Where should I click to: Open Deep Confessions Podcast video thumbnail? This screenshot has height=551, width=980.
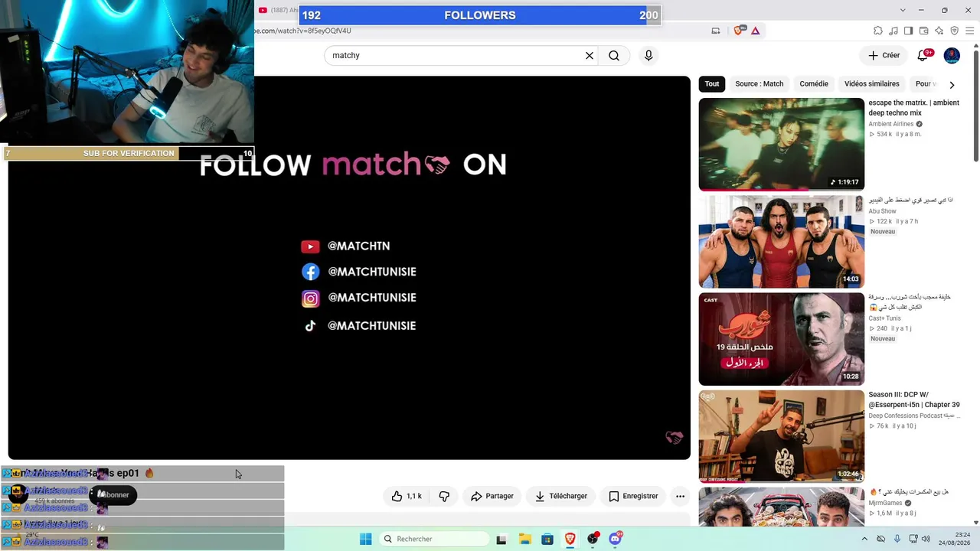pyautogui.click(x=782, y=436)
